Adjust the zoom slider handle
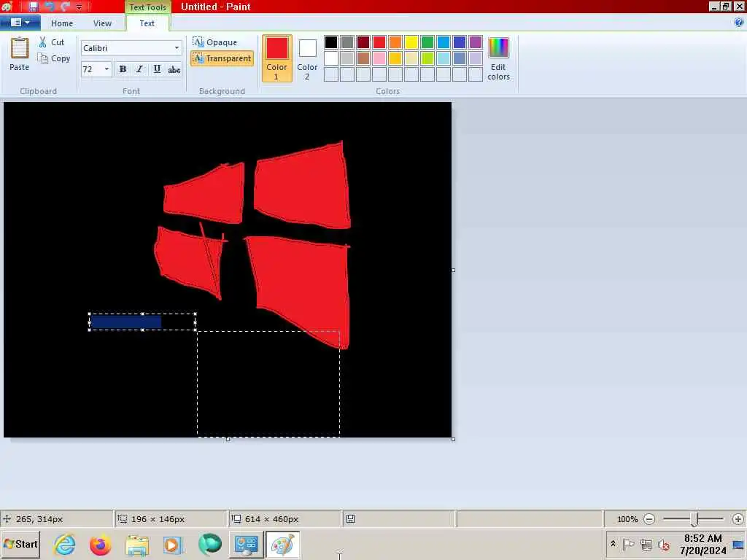The height and width of the screenshot is (560, 747). (694, 519)
